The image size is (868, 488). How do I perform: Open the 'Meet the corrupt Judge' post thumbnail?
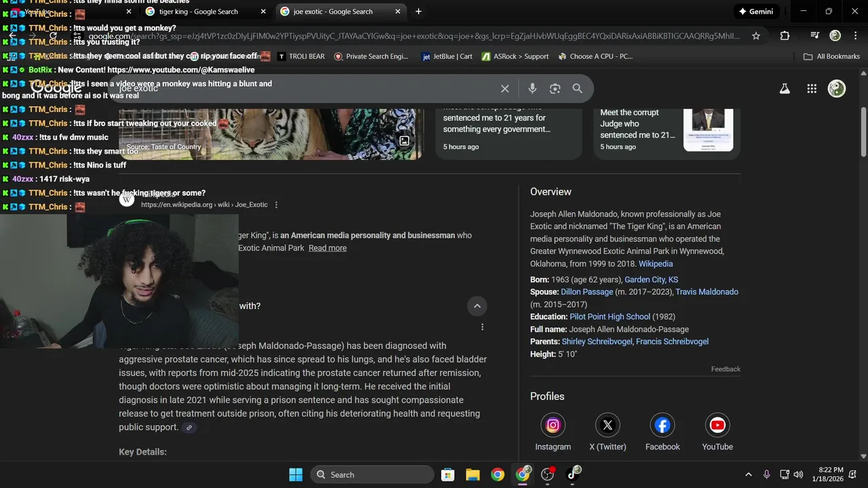click(x=708, y=129)
